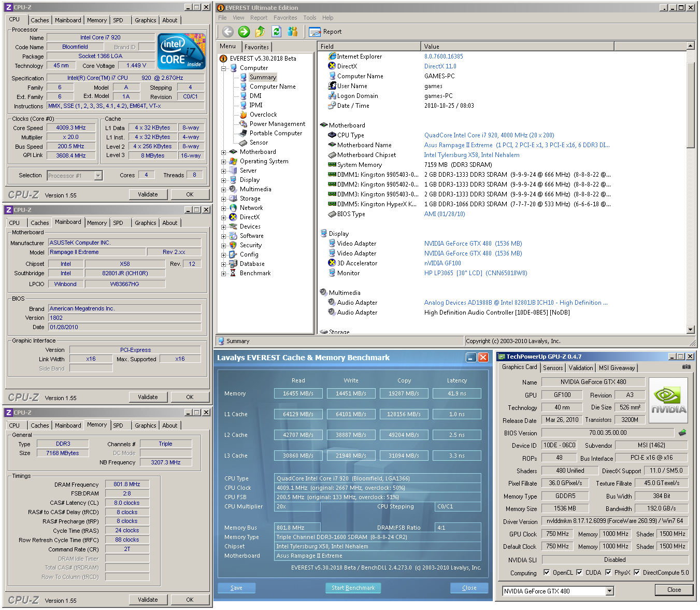Image resolution: width=700 pixels, height=610 pixels.
Task: Click the Portable Computer icon in tree
Action: (x=243, y=133)
